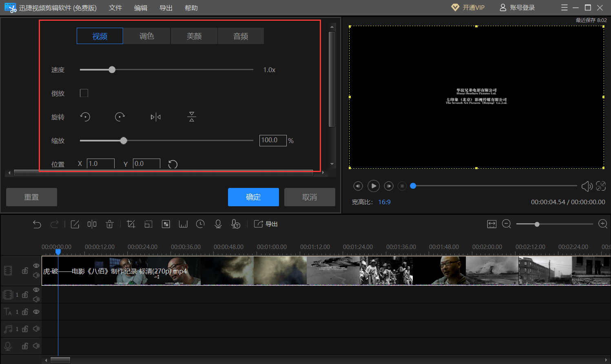Image resolution: width=611 pixels, height=364 pixels.
Task: Click the mosaic tool icon
Action: (166, 224)
